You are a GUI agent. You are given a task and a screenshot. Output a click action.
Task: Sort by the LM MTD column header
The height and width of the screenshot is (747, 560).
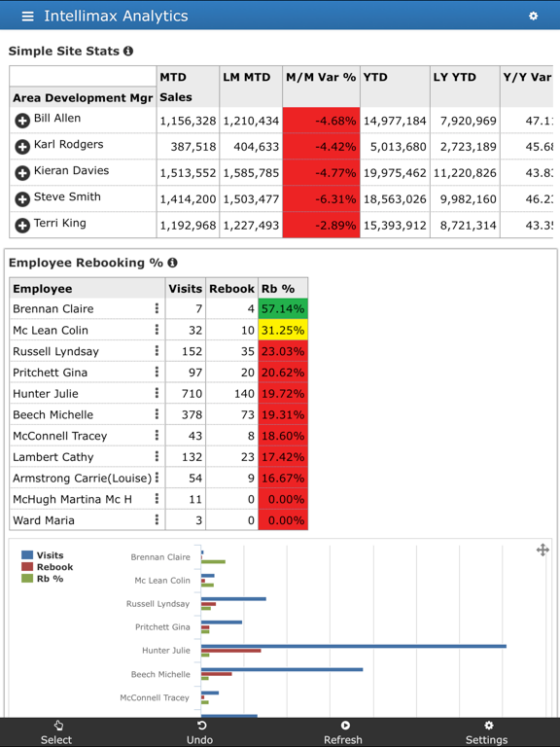[251, 87]
